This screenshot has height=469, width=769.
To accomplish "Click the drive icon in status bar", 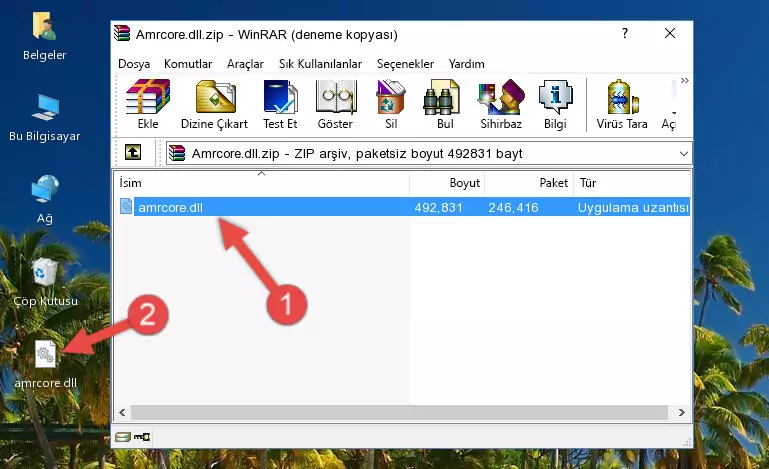I will click(x=123, y=437).
